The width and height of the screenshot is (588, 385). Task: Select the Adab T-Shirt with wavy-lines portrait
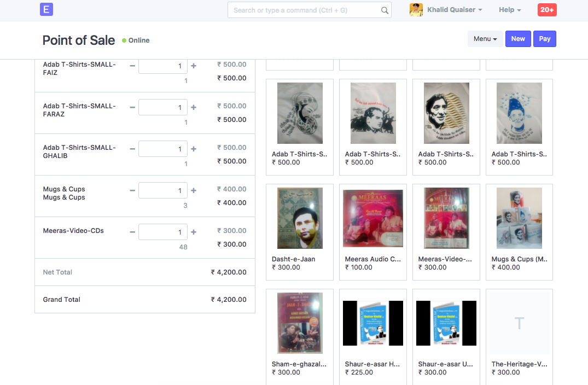pyautogui.click(x=446, y=113)
